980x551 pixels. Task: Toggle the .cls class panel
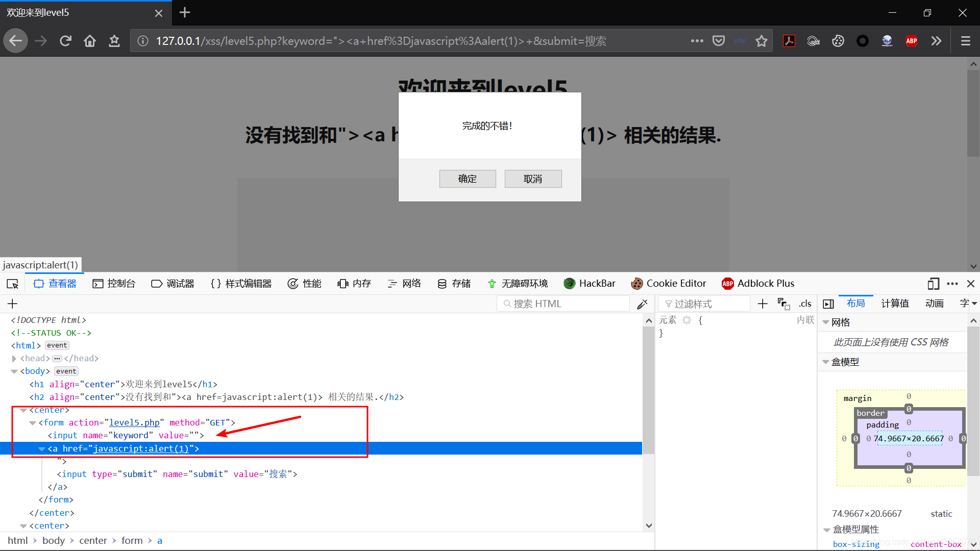click(805, 304)
